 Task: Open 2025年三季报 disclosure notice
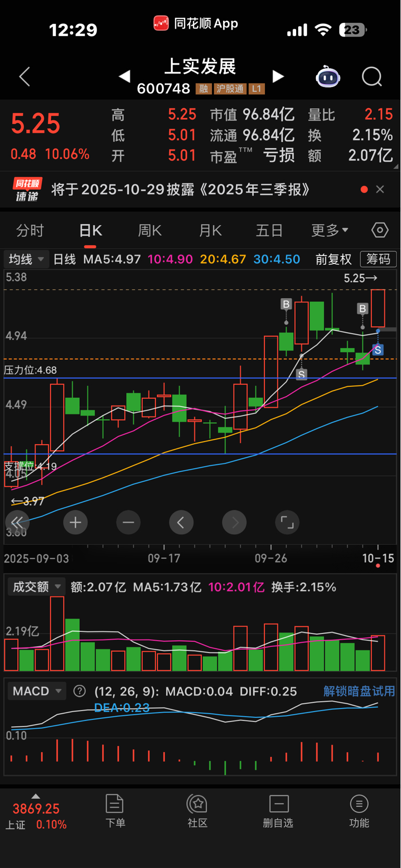180,189
